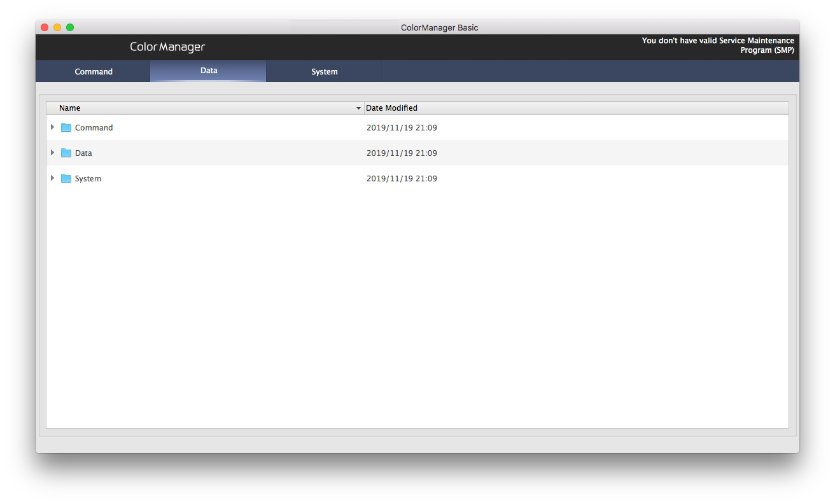Select the Data folder name in tree
The height and width of the screenshot is (504, 835).
[x=83, y=153]
